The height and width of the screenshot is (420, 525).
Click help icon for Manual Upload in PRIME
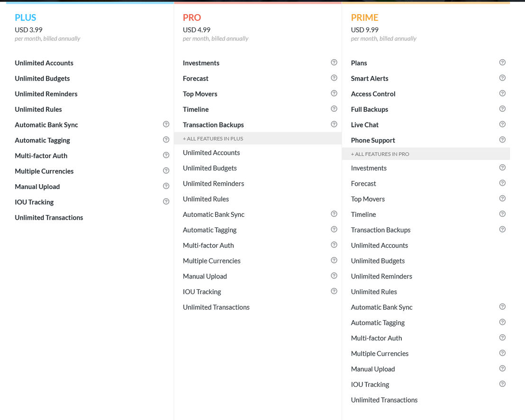(x=502, y=368)
